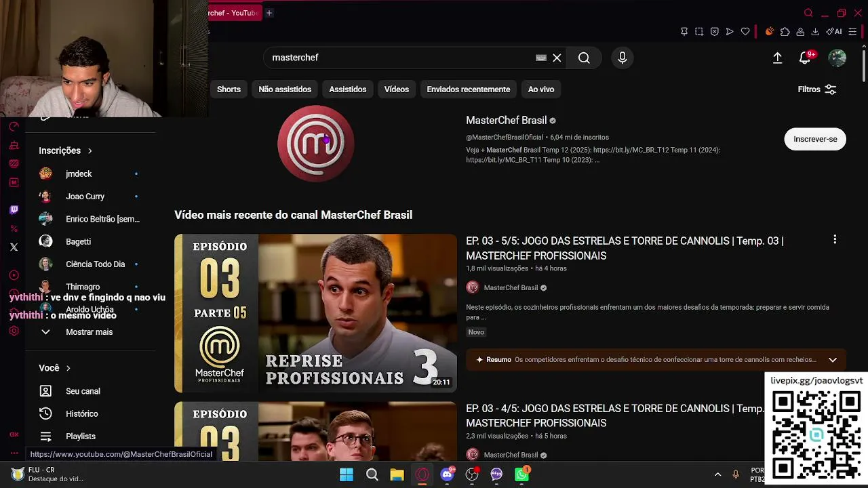Viewport: 868px width, 488px height.
Task: Play the Episódio 03 Parte 05 thumbnail
Action: click(315, 313)
